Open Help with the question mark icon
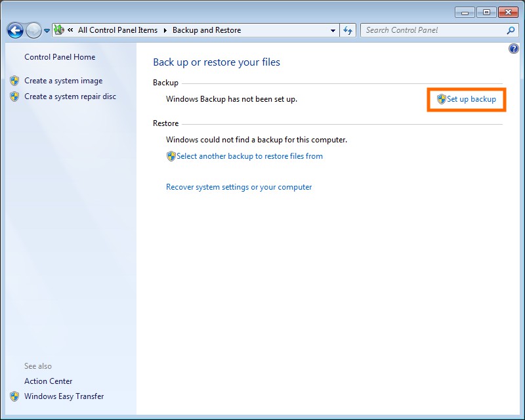This screenshot has width=525, height=420. (x=514, y=49)
